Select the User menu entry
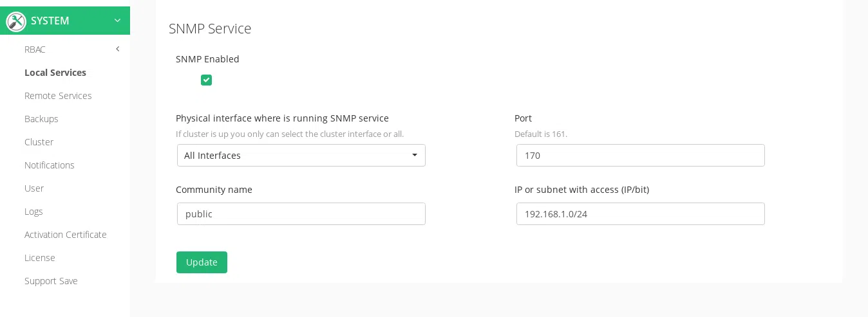The height and width of the screenshot is (317, 868). tap(34, 188)
